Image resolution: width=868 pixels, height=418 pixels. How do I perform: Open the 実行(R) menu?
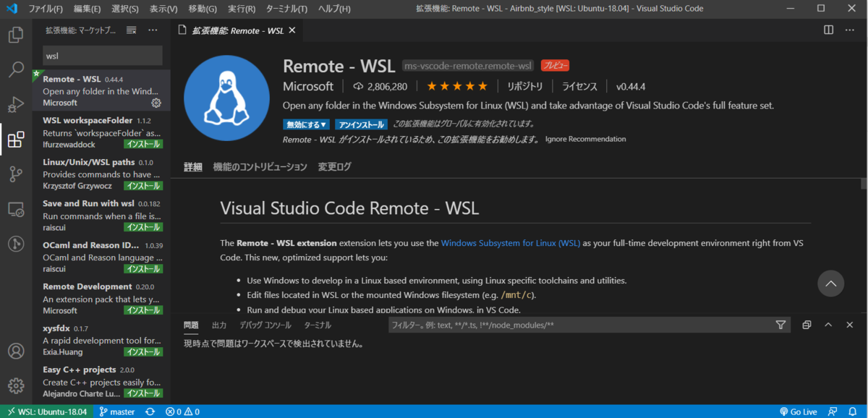(241, 9)
